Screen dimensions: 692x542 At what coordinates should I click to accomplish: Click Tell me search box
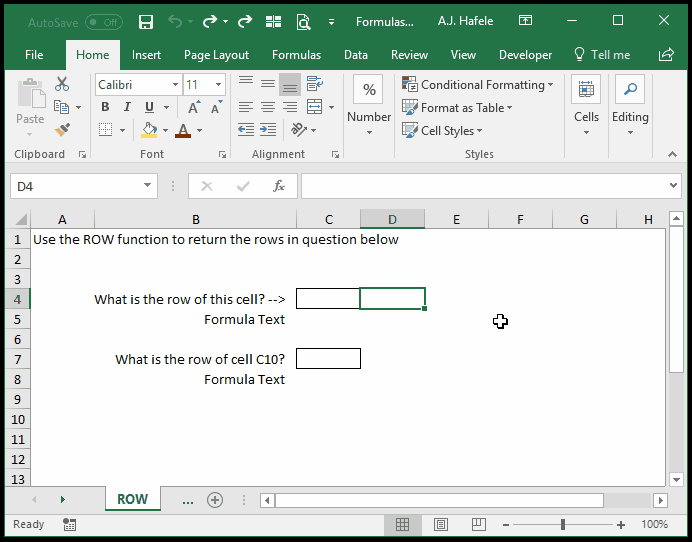602,55
